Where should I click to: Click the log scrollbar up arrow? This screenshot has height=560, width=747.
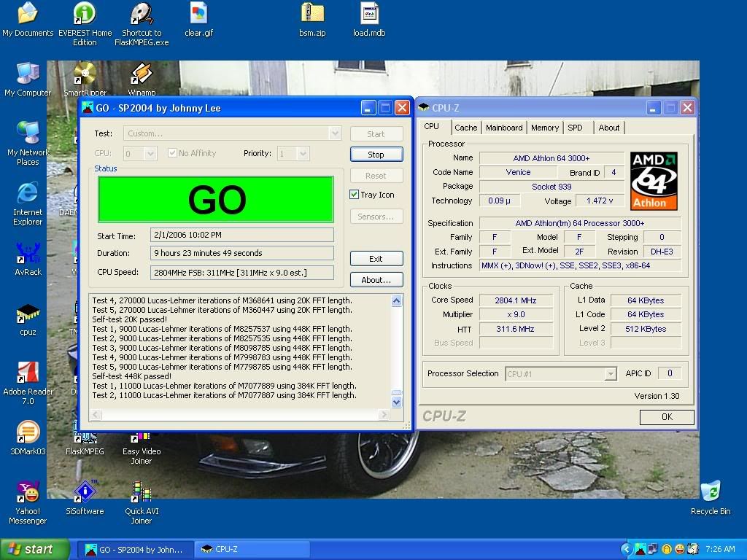(x=396, y=300)
